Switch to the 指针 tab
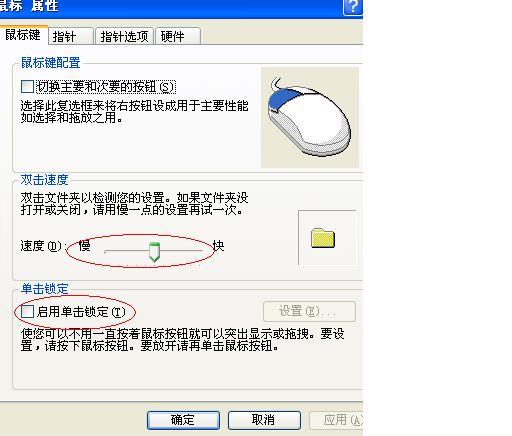Screen dimensions: 512x436 tap(70, 36)
